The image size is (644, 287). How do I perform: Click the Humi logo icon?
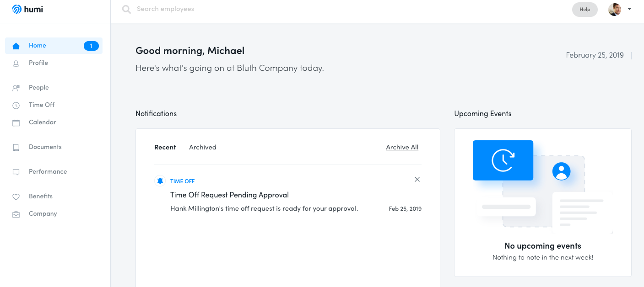(17, 9)
